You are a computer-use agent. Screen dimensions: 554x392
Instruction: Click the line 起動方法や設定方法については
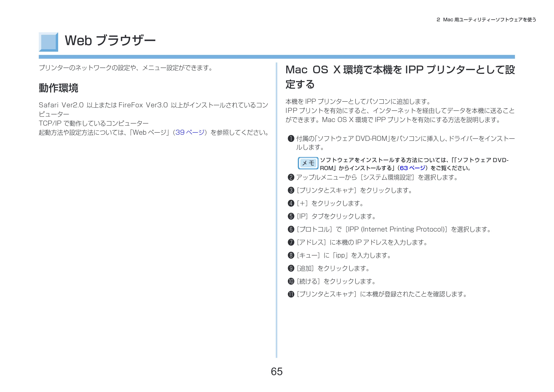[x=154, y=133]
